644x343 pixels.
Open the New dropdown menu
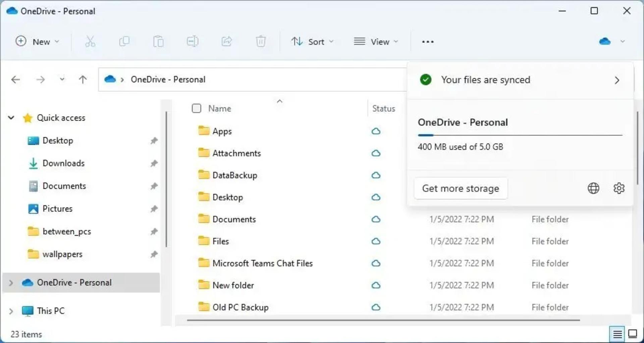[38, 42]
